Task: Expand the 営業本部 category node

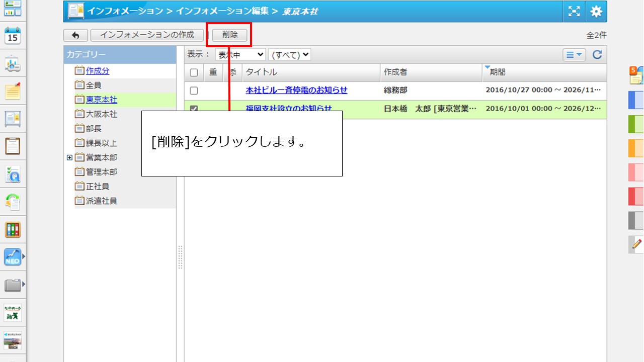Action: coord(69,157)
